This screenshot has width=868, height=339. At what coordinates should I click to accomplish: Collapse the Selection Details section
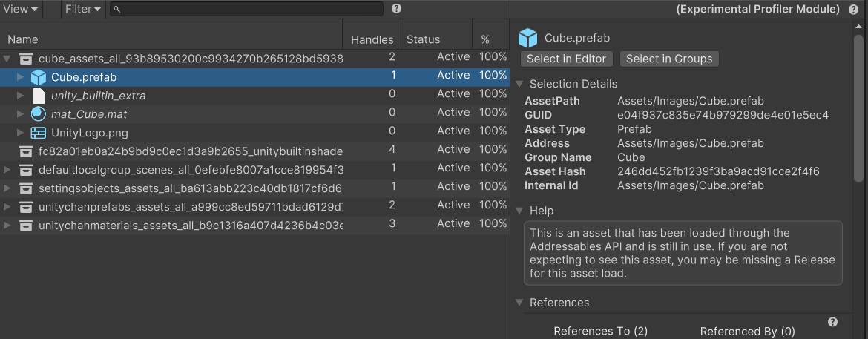(x=519, y=84)
